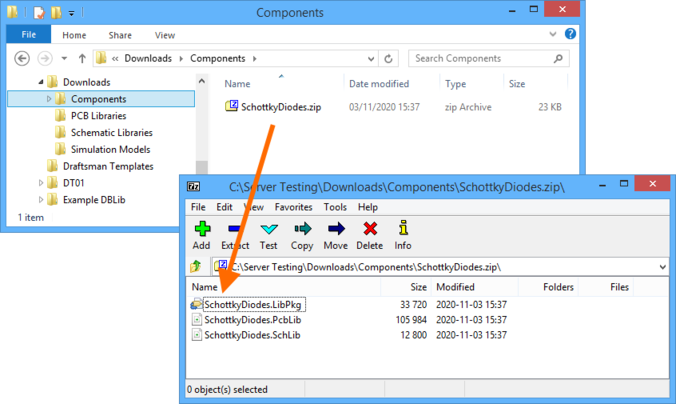Sort 7-Zip list by Name column
Screen dimensions: 676x404
pyautogui.click(x=204, y=287)
